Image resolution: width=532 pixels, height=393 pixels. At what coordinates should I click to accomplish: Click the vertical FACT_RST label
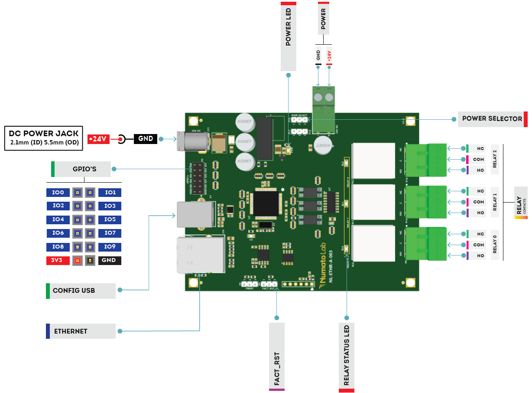point(277,356)
